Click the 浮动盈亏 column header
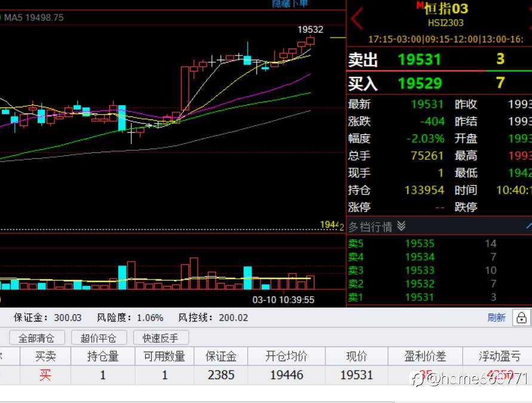The height and width of the screenshot is (403, 532). tap(499, 356)
